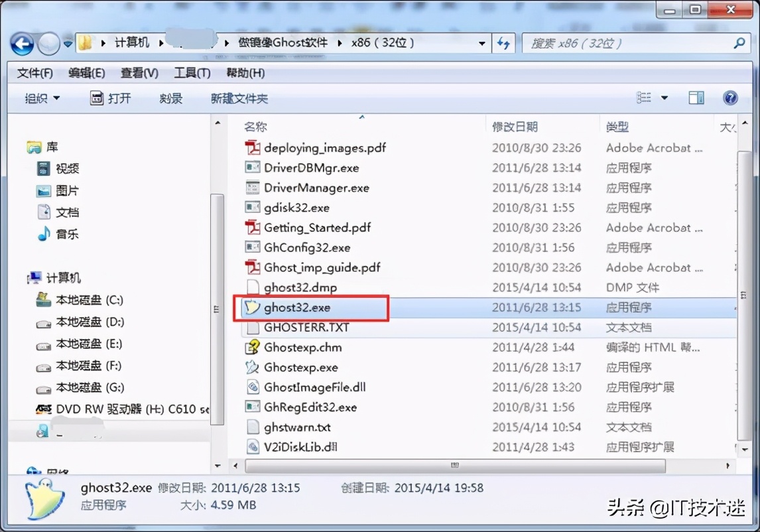Screen dimensions: 760x532
Task: Open recent locations dropdown beside navigation arrows
Action: click(x=68, y=44)
